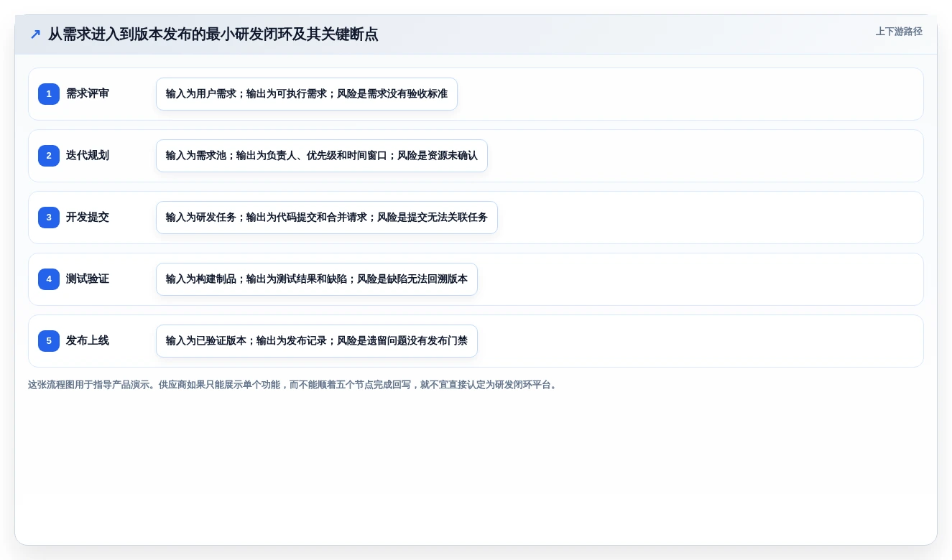Click the 迭代规划 step label
Screen dimensions: 952x560
pos(88,156)
